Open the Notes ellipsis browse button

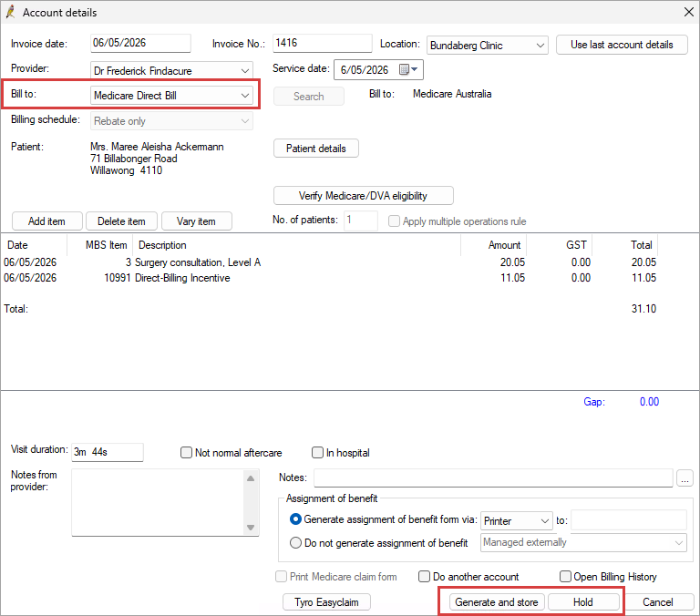click(x=685, y=477)
